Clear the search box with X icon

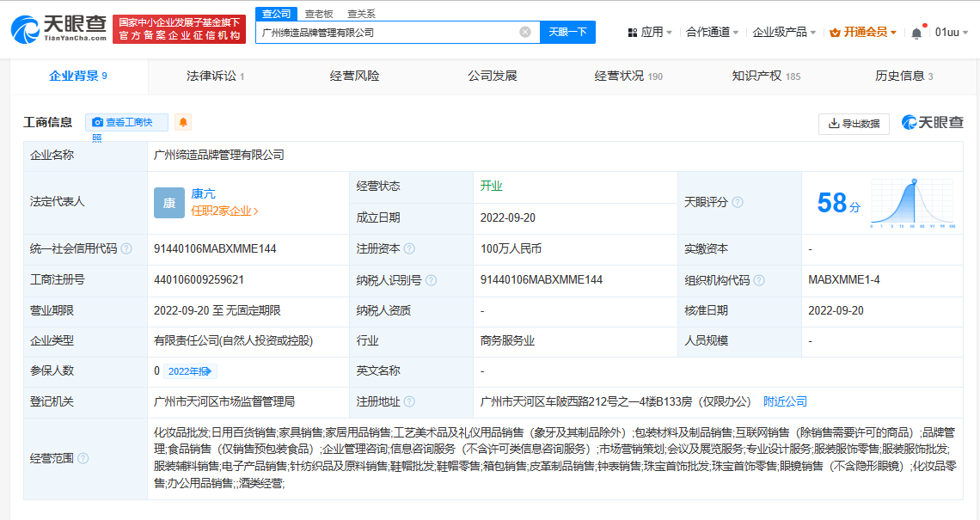[525, 32]
